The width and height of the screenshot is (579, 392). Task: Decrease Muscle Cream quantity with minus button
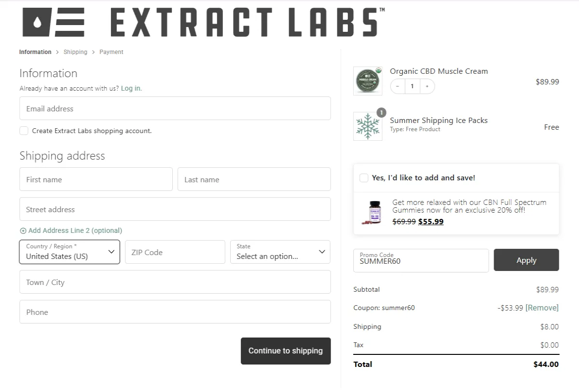[398, 86]
